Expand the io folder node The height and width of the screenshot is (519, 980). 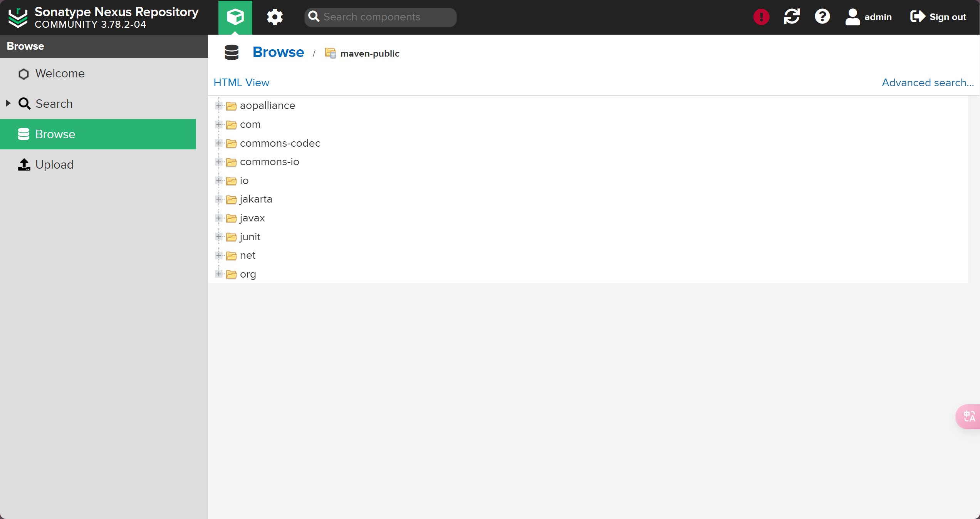[x=219, y=181]
